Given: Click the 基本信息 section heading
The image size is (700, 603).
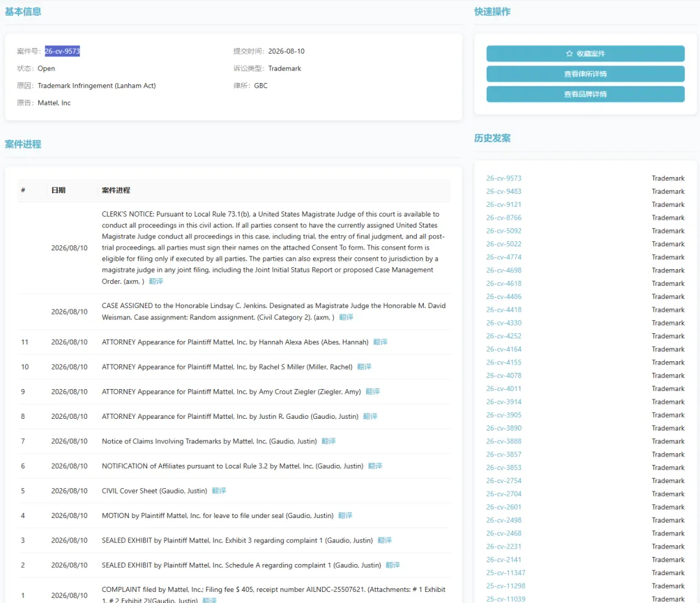Looking at the screenshot, I should (23, 12).
